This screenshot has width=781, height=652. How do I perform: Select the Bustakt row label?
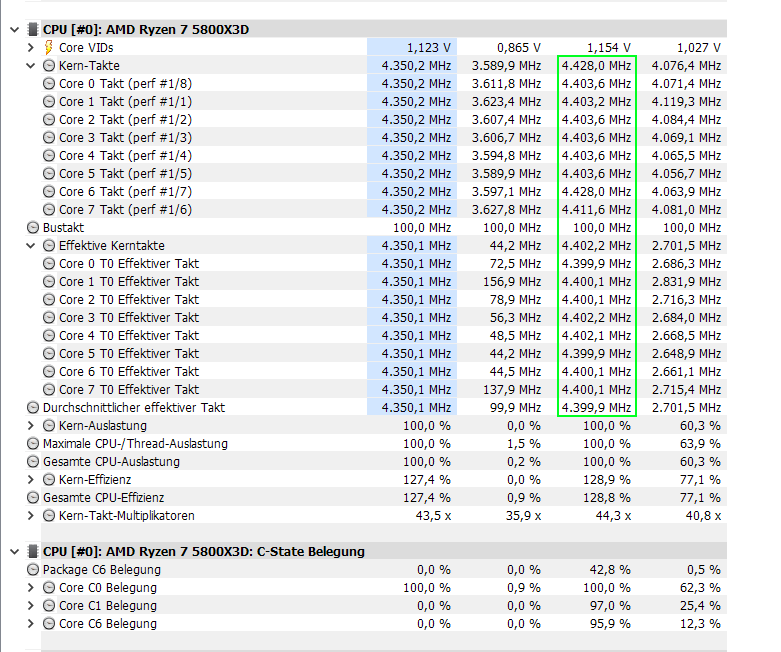click(63, 228)
